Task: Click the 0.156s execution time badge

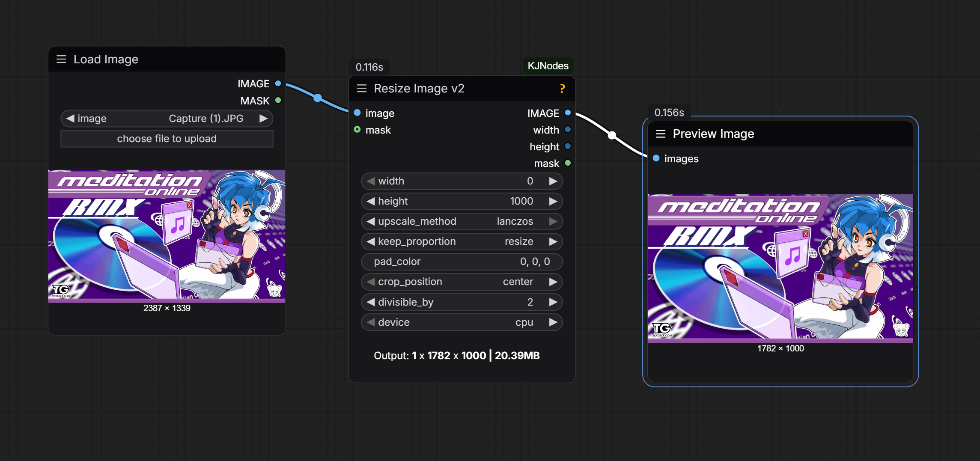Action: (x=669, y=113)
